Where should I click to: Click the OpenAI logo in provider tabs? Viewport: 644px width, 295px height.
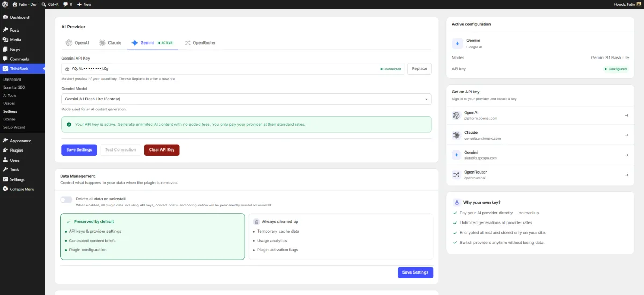click(x=69, y=42)
